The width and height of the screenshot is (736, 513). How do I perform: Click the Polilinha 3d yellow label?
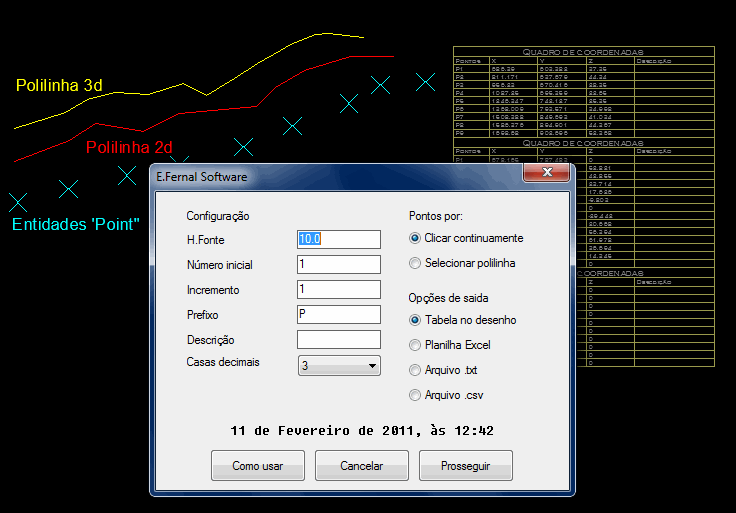click(59, 85)
